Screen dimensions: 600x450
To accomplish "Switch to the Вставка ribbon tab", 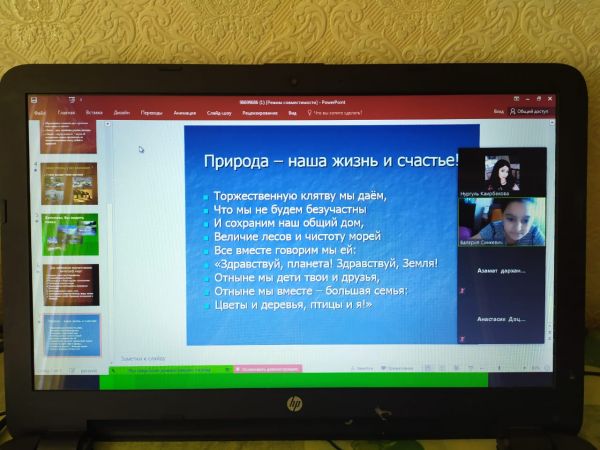I will pyautogui.click(x=94, y=113).
